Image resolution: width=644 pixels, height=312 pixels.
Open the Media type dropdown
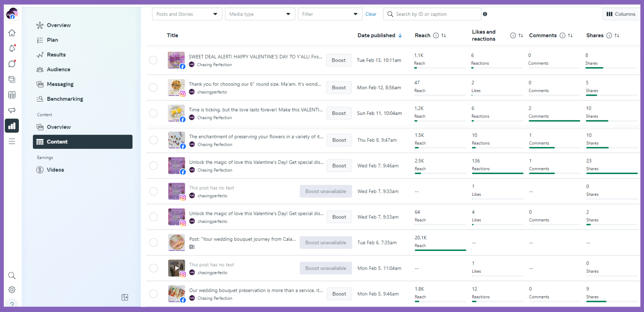260,14
